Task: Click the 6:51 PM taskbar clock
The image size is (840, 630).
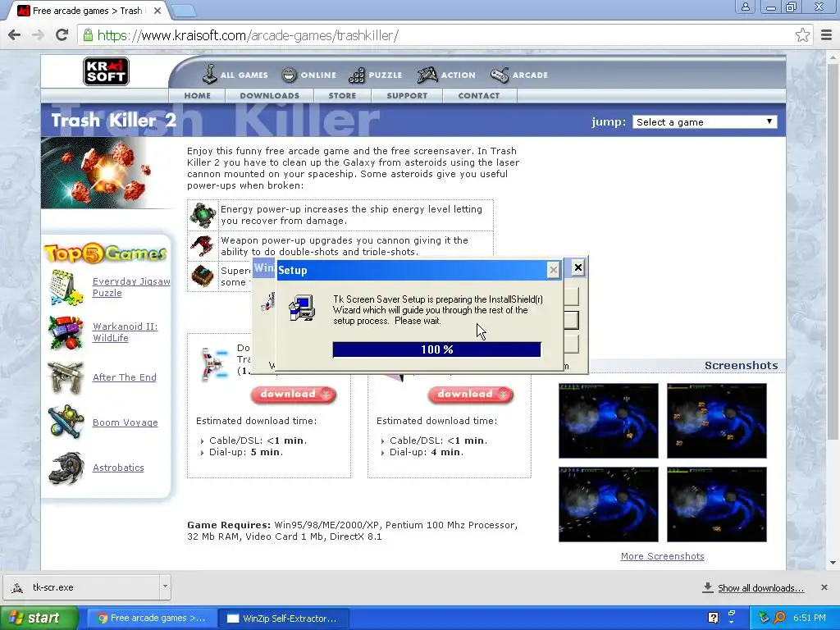Action: pos(809,618)
